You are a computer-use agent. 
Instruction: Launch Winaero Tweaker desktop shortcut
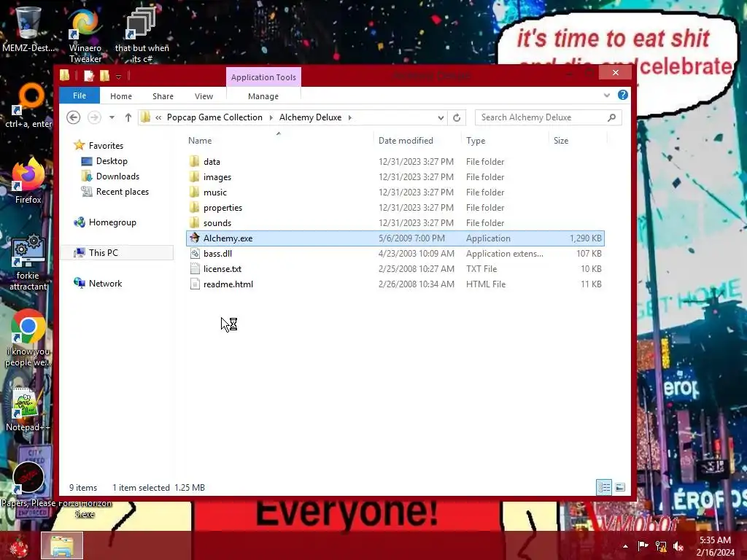click(85, 34)
